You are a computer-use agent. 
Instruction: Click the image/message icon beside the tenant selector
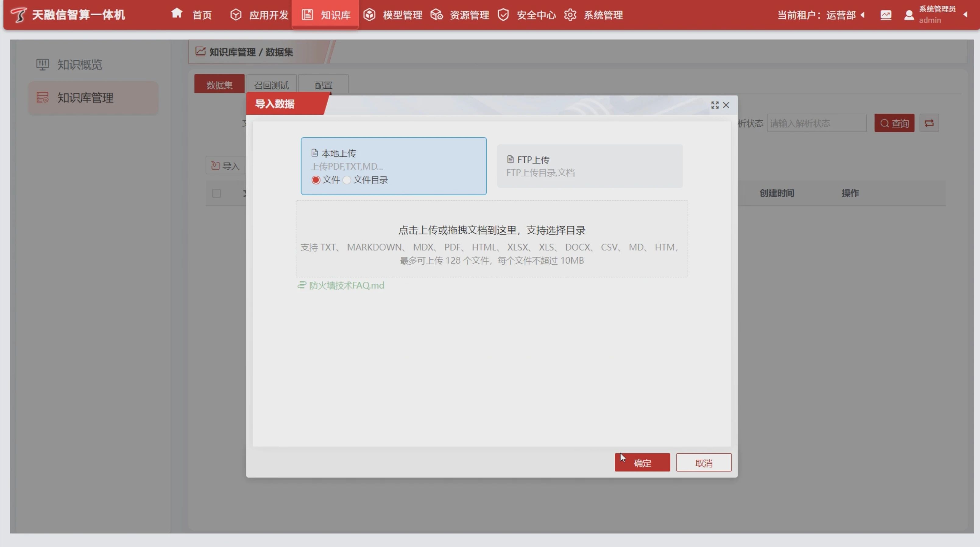point(886,15)
